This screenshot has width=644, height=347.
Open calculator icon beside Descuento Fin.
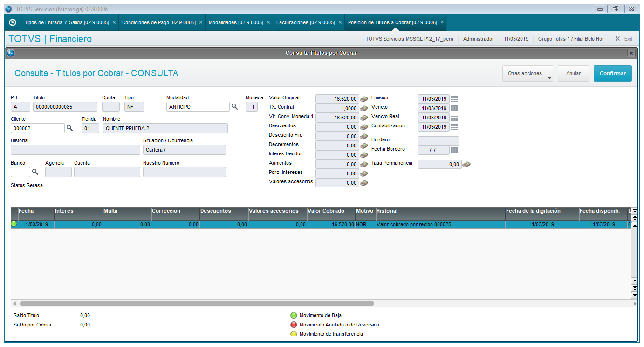[364, 136]
